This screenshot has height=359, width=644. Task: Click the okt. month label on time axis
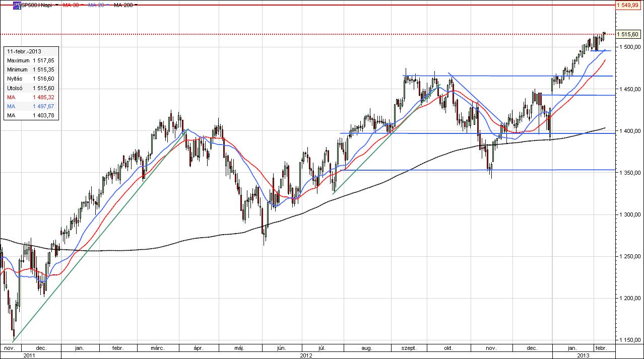(x=448, y=348)
